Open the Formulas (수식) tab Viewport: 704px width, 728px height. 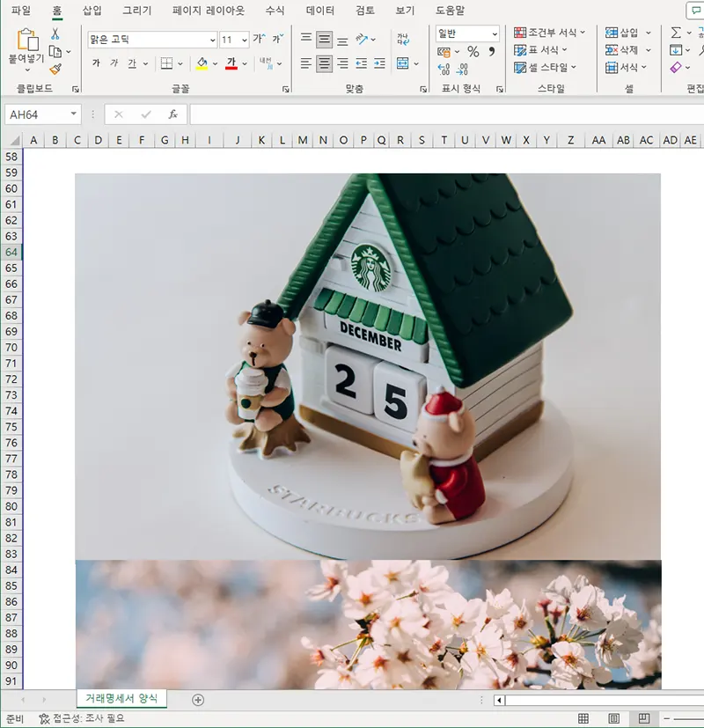point(275,11)
